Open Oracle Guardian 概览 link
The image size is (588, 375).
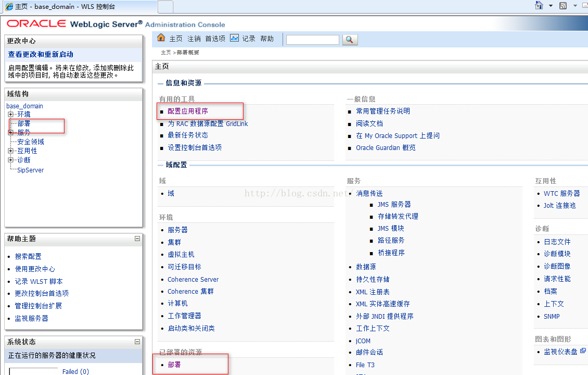pos(386,147)
